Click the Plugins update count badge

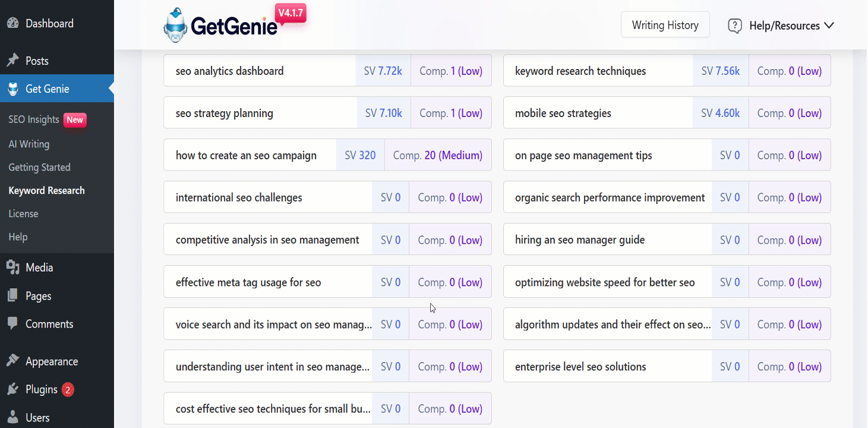point(68,390)
